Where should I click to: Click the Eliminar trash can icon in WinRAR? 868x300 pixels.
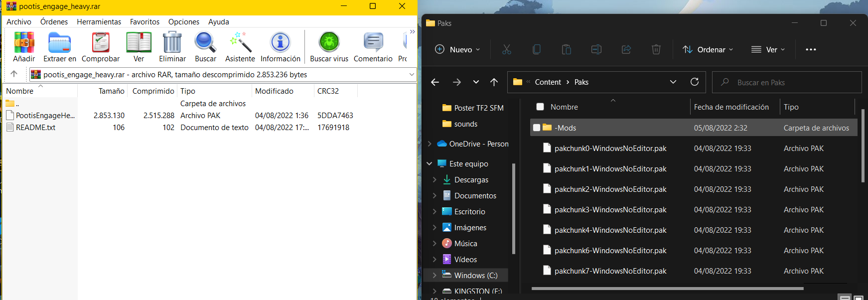point(172,42)
